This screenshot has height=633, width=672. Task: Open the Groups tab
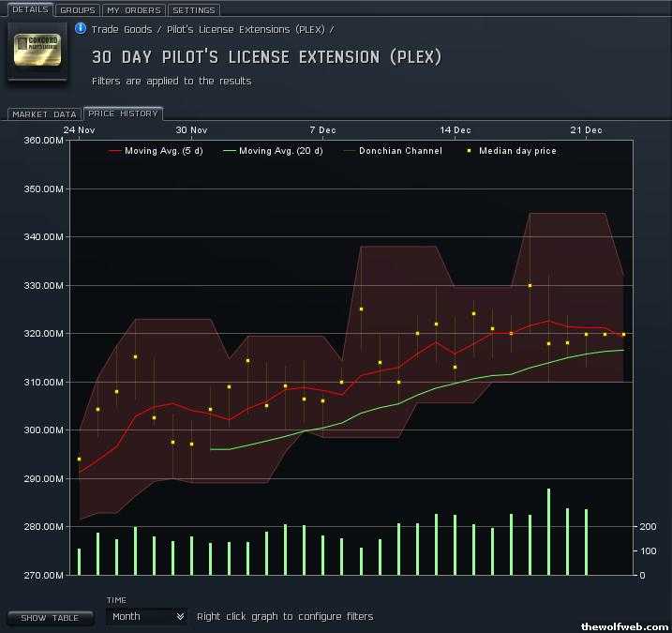76,10
